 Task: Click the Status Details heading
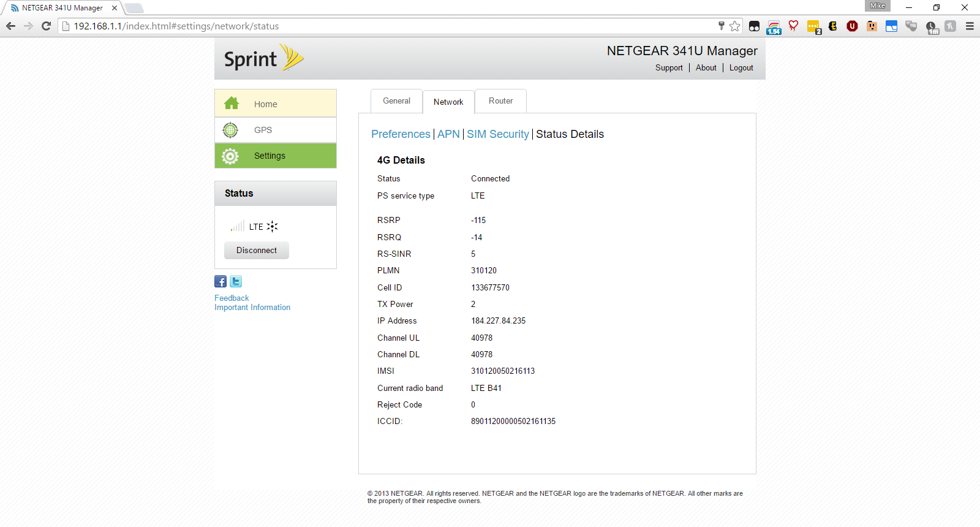570,134
